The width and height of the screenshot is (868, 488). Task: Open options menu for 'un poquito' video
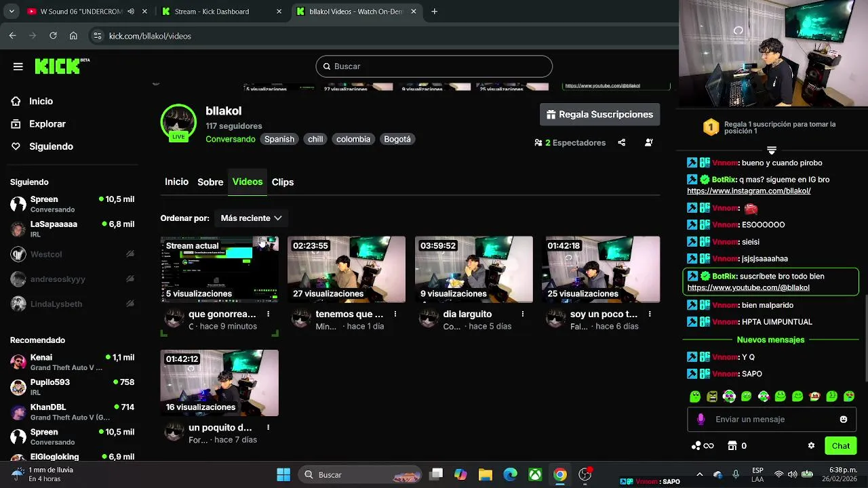[269, 428]
